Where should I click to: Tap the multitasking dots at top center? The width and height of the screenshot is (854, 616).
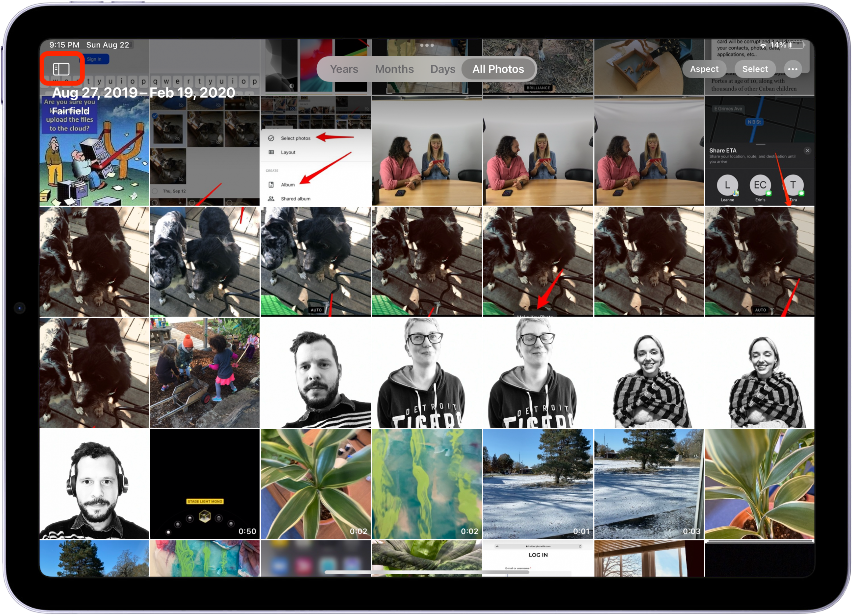coord(427,45)
